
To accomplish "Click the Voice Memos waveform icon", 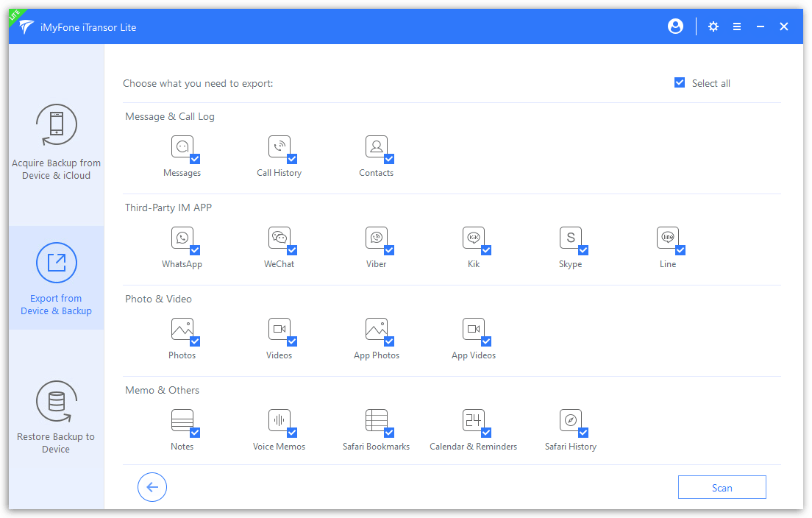I will 279,420.
